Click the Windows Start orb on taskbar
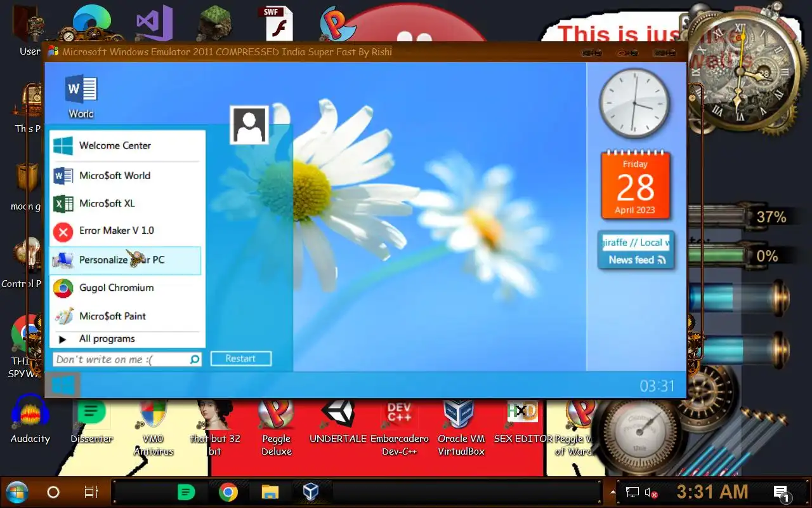This screenshot has width=812, height=508. (x=17, y=492)
